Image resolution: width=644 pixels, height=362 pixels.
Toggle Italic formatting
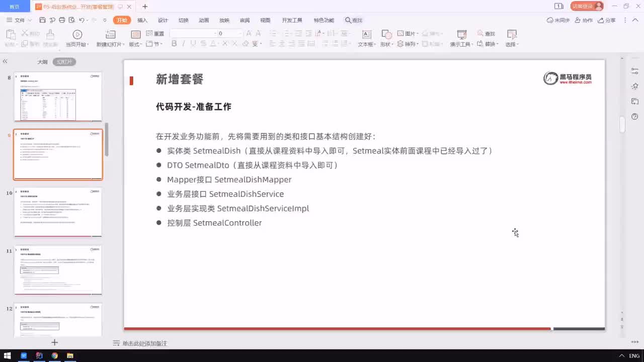coord(184,44)
